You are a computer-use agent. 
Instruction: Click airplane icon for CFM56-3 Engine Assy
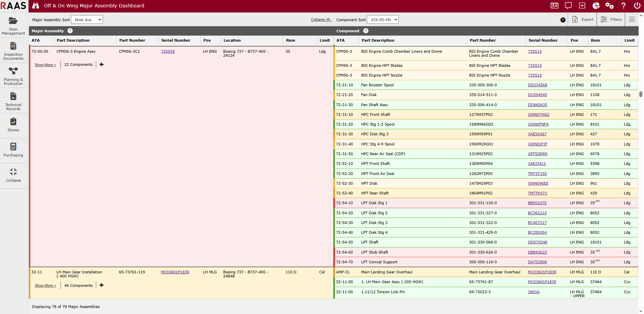tap(102, 64)
